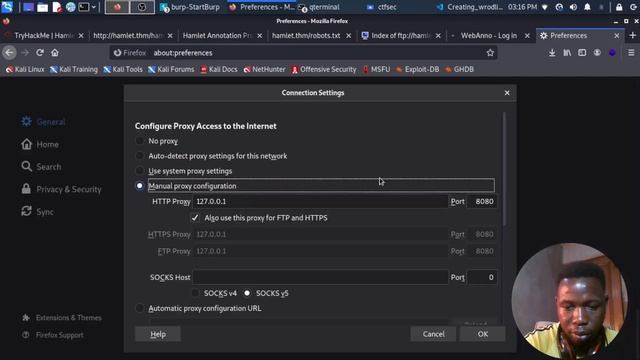Click the browser Forward arrow
The height and width of the screenshot is (360, 640).
(25, 53)
